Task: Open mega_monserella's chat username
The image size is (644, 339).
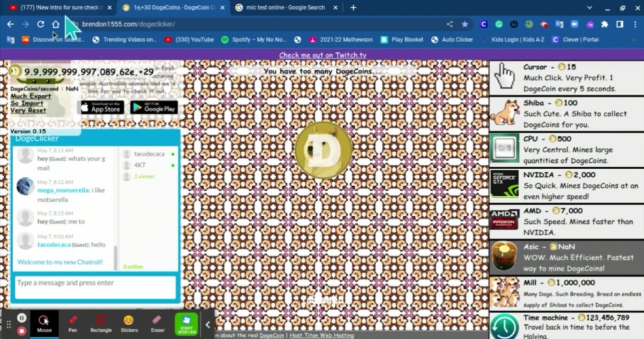Action: tap(64, 190)
